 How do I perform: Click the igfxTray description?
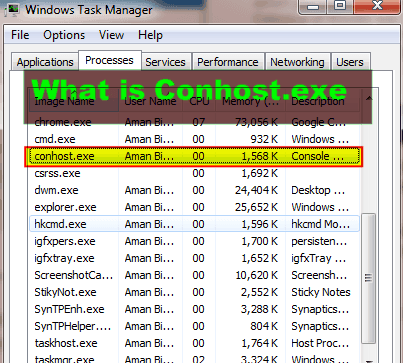[318, 258]
